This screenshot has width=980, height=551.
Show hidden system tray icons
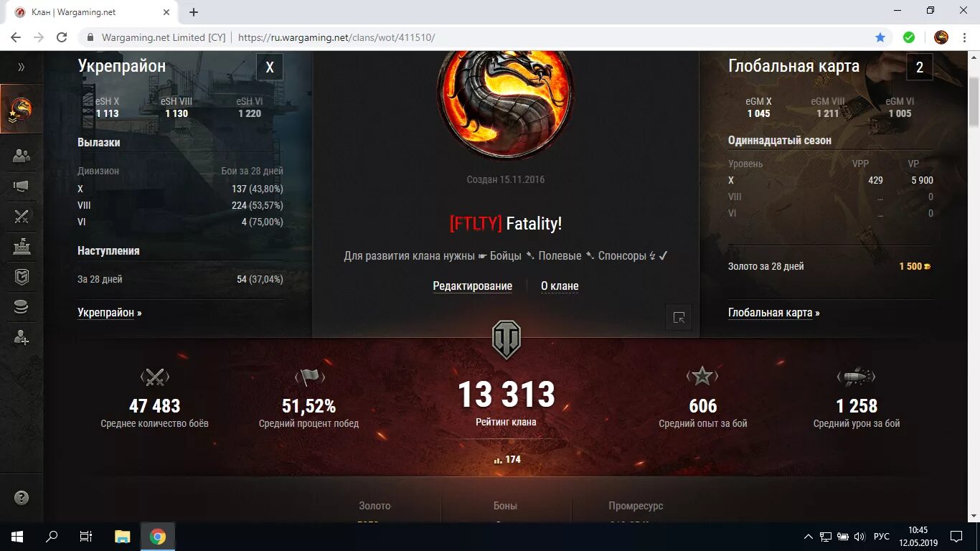809,537
